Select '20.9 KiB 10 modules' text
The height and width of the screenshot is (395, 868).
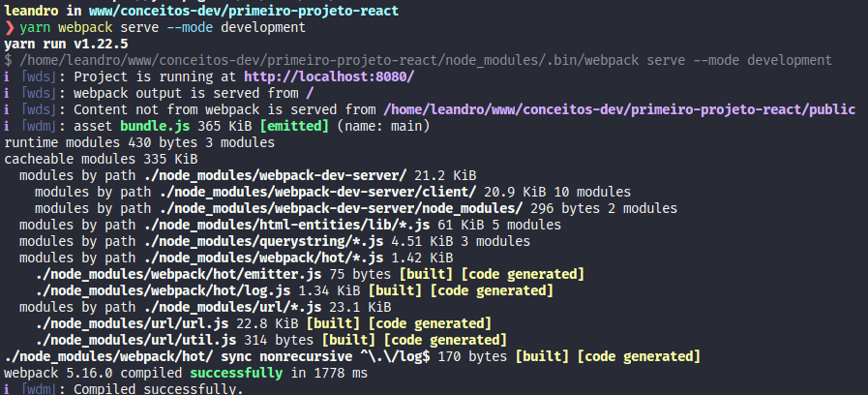(557, 193)
